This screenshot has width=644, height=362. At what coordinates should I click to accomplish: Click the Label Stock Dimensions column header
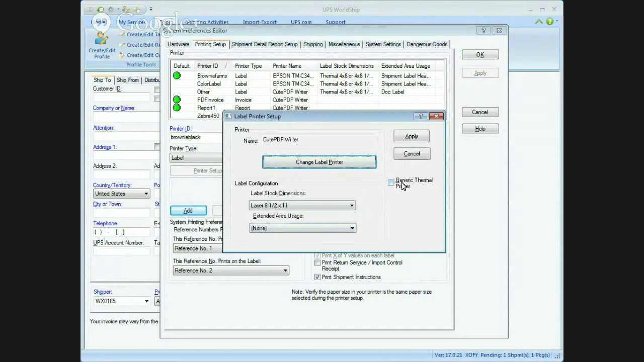coord(348,66)
